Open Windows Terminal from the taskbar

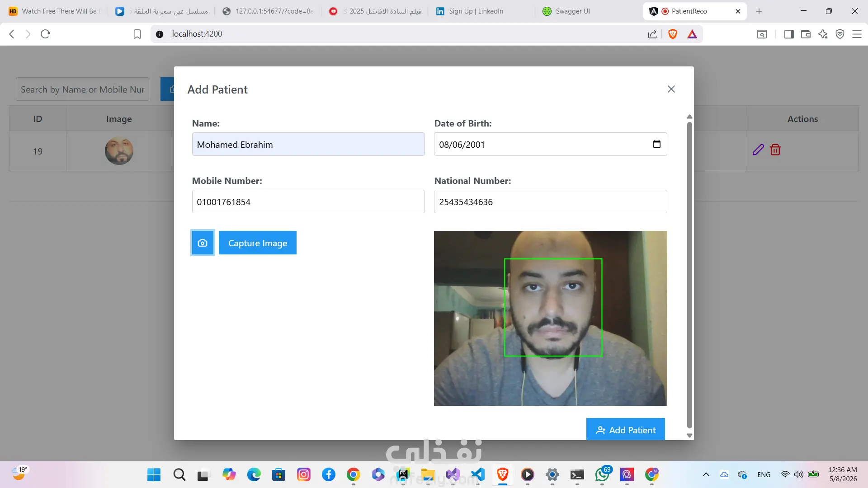click(x=577, y=474)
